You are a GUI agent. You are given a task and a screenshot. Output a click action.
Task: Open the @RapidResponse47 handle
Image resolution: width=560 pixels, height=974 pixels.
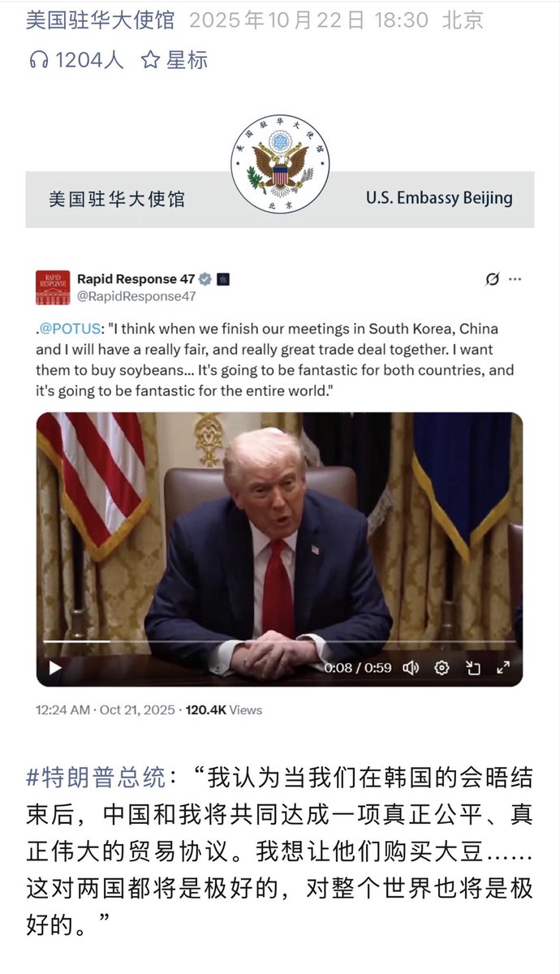tap(136, 296)
